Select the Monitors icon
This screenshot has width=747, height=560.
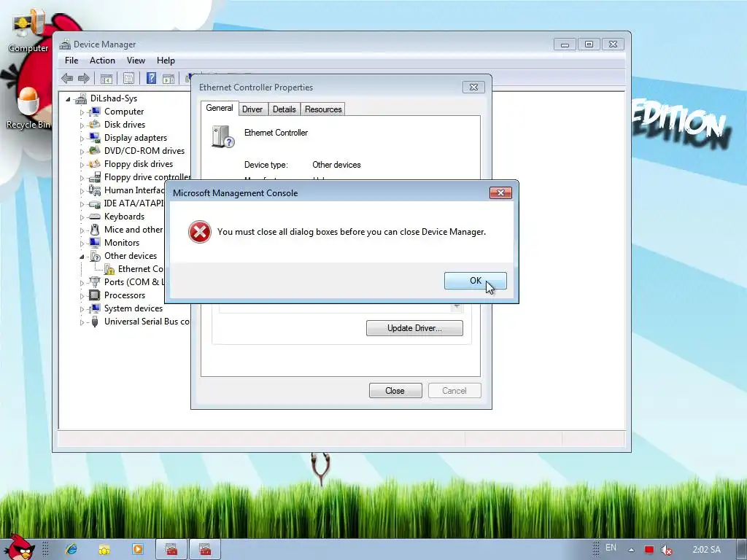point(95,242)
